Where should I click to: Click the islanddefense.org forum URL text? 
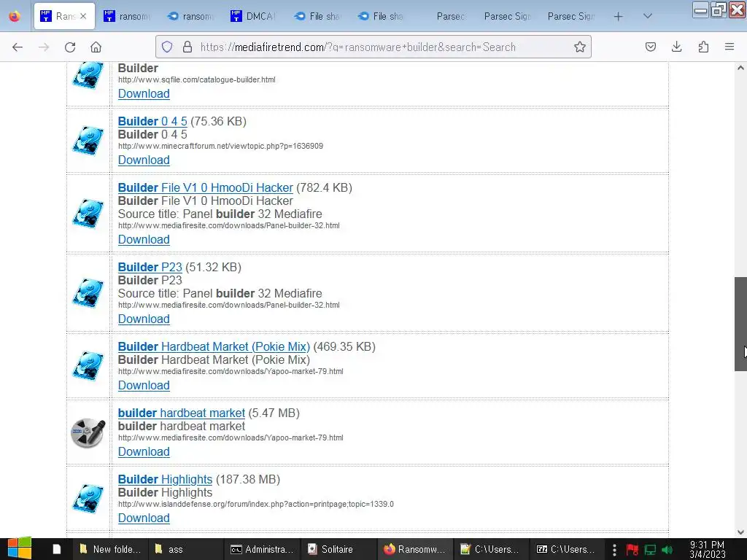(256, 504)
